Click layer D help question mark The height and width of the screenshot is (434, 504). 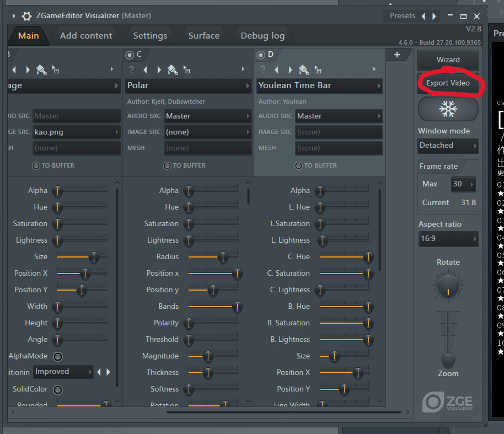(262, 69)
